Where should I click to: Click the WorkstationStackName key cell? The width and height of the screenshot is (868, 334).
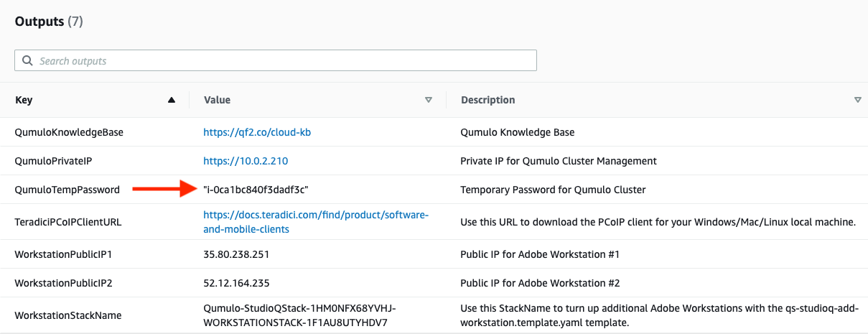tap(68, 315)
